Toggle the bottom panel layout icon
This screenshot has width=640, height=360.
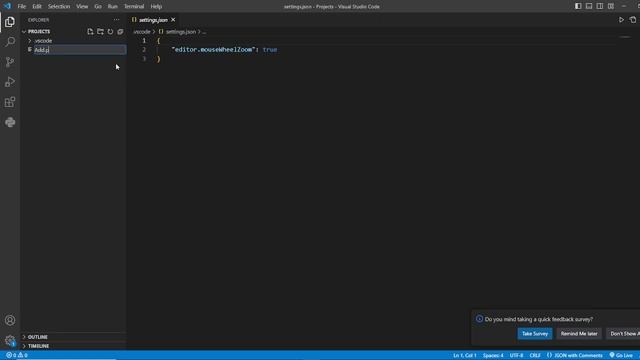589,6
